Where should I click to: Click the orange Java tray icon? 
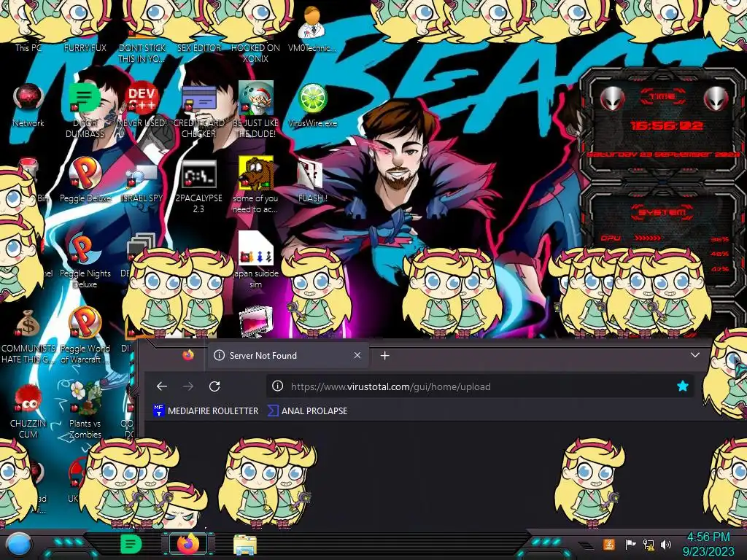[609, 544]
